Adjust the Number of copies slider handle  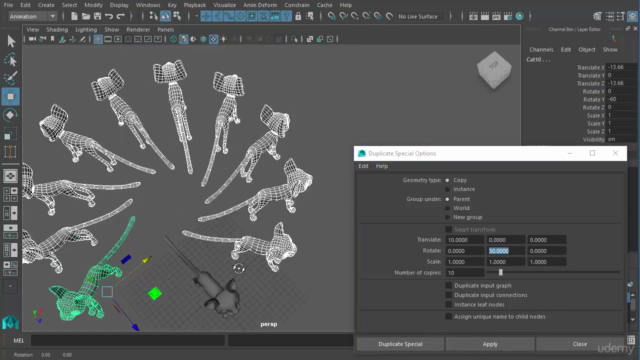501,272
